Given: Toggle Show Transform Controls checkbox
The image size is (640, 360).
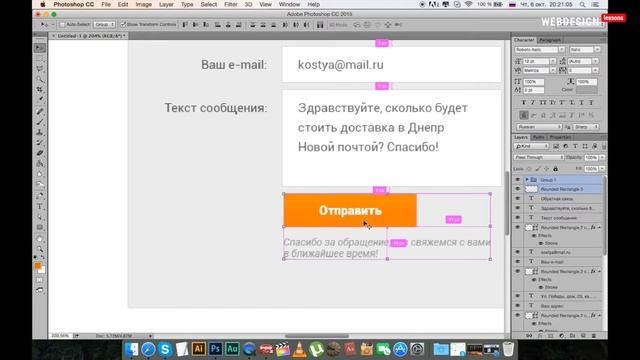Looking at the screenshot, I should click(x=123, y=25).
